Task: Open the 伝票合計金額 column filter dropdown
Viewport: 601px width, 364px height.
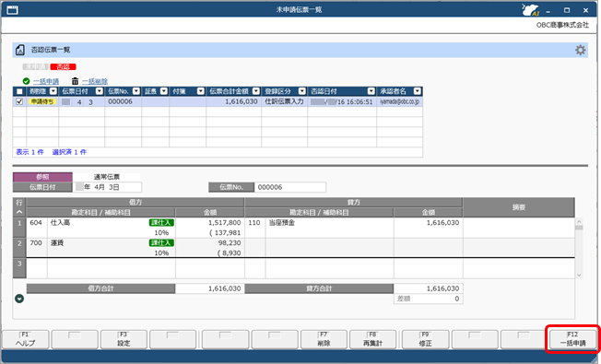Action: point(255,91)
